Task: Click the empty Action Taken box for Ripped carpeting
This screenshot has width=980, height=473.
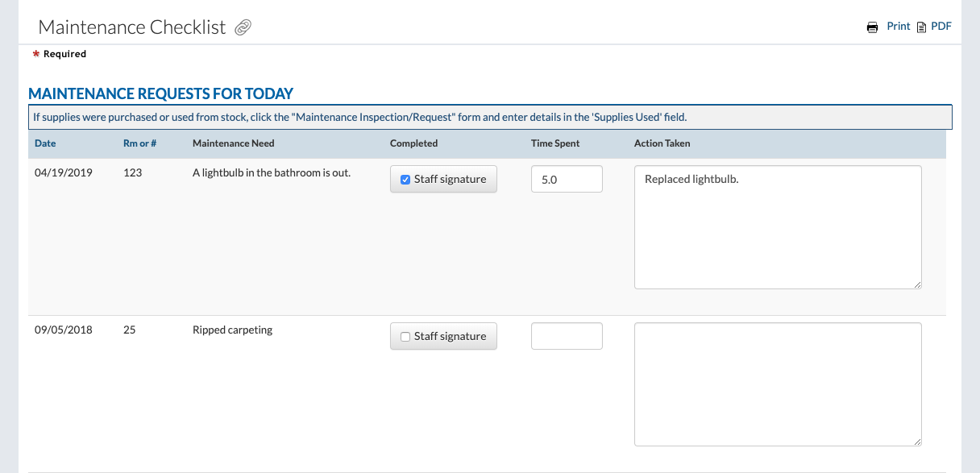Action: 778,384
